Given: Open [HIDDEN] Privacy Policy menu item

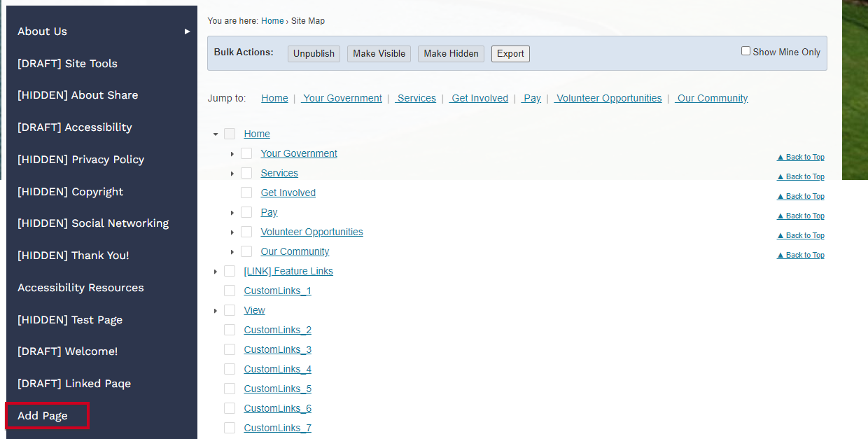Looking at the screenshot, I should point(81,160).
